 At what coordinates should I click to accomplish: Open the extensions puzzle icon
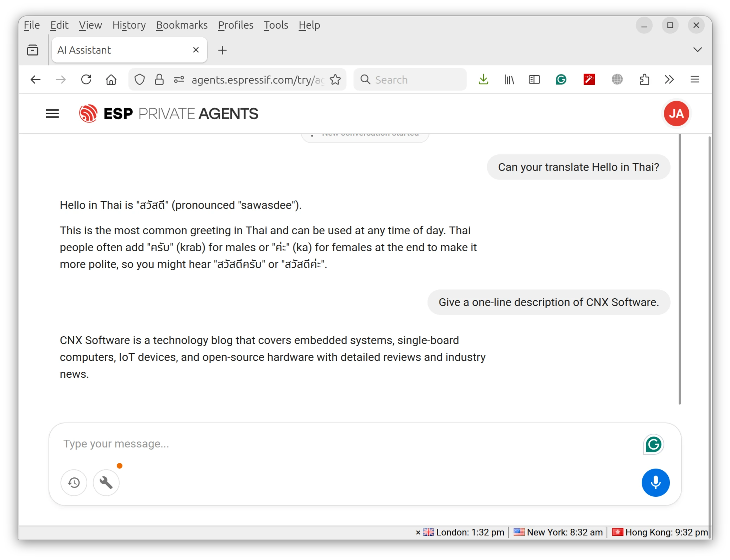(644, 79)
